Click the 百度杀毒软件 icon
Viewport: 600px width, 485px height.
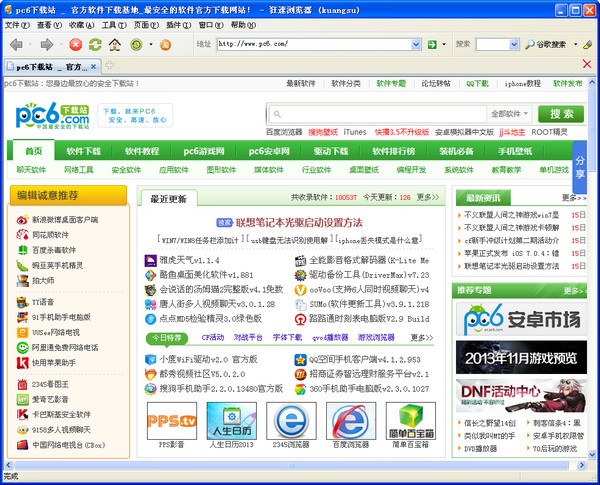point(22,250)
